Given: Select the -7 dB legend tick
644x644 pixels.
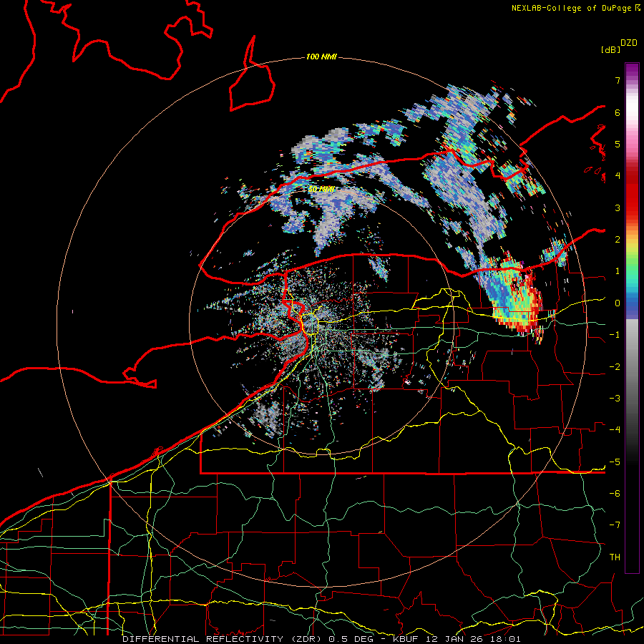Looking at the screenshot, I should click(x=615, y=525).
